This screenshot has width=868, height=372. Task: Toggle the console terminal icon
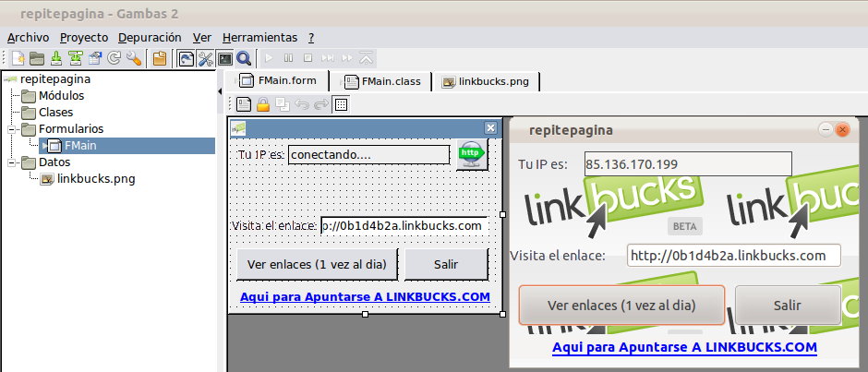point(224,58)
